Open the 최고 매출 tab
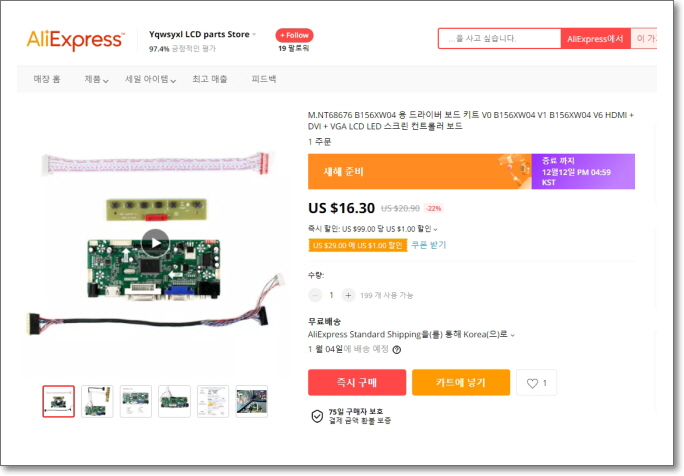The image size is (684, 476). click(x=210, y=79)
